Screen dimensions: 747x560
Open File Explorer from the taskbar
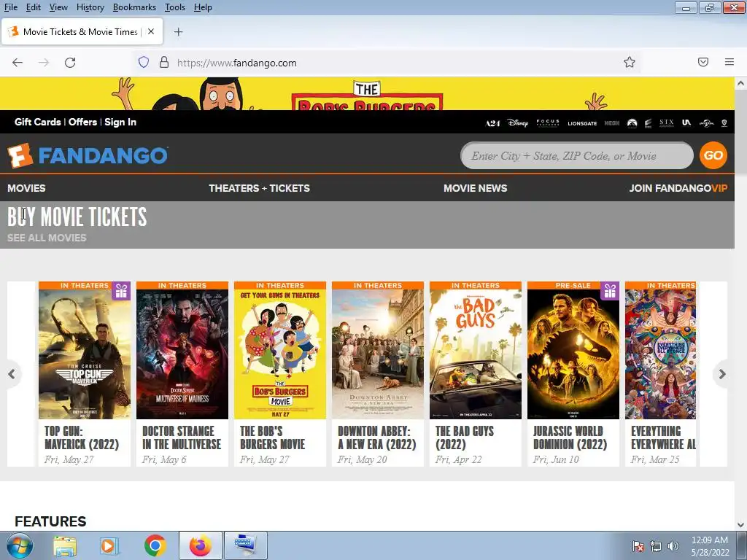(x=65, y=545)
